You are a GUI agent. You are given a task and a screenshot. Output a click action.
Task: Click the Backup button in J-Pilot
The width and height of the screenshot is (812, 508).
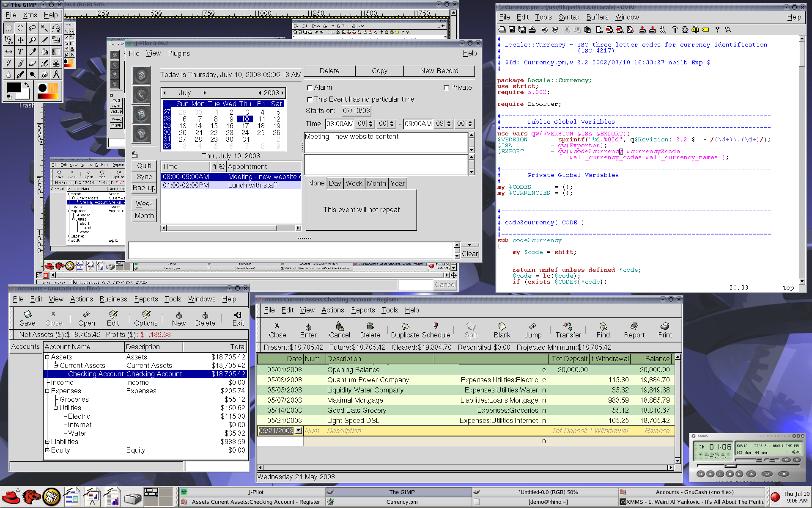[144, 188]
